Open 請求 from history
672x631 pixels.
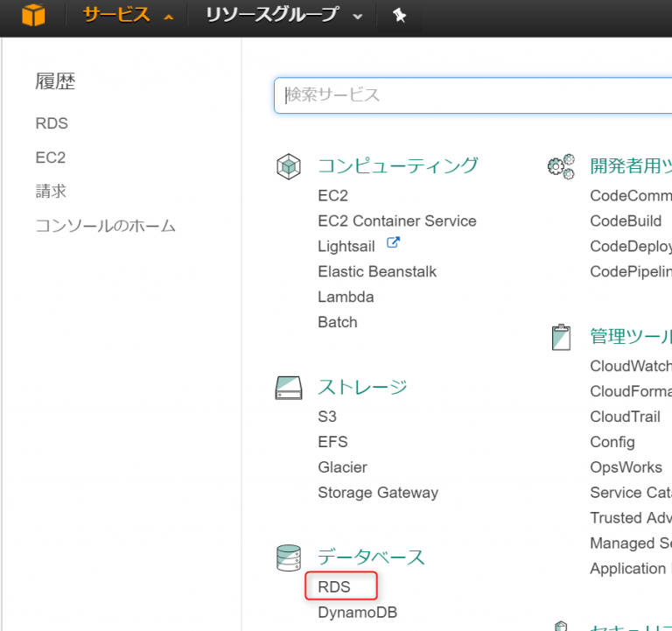tap(51, 191)
